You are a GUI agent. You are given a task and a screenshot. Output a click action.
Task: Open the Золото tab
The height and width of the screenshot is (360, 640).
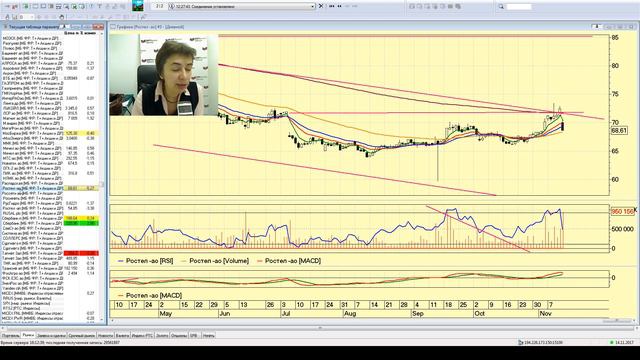click(162, 336)
